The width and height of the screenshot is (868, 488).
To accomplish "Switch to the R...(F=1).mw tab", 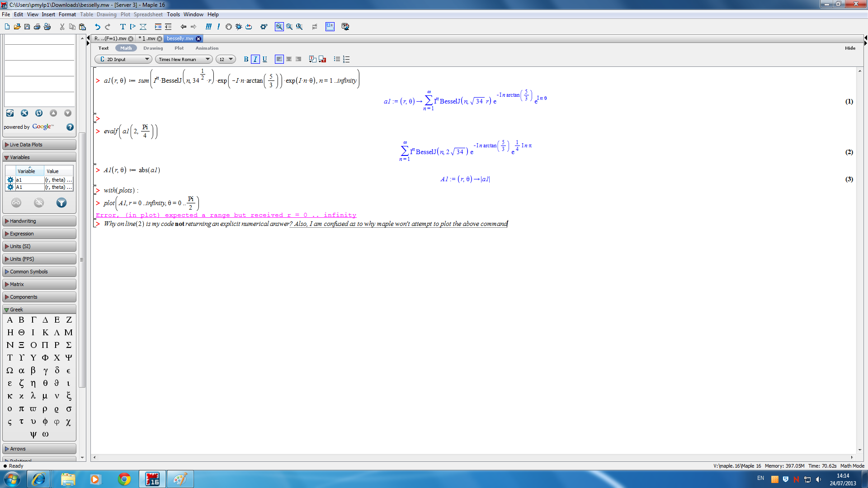I will 110,39.
